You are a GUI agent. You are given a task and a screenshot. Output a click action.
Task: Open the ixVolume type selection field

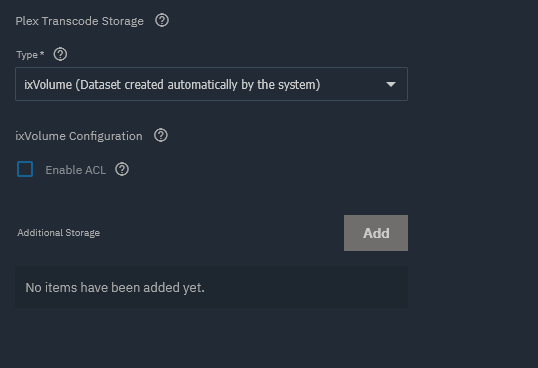tap(211, 84)
